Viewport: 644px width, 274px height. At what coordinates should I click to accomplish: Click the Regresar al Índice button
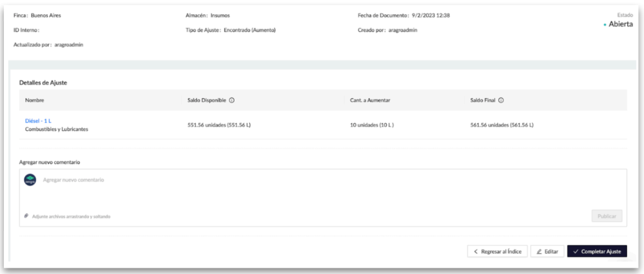point(497,251)
